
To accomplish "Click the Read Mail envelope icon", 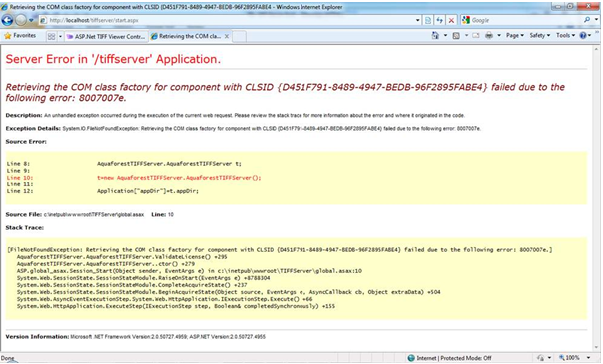I will click(476, 35).
